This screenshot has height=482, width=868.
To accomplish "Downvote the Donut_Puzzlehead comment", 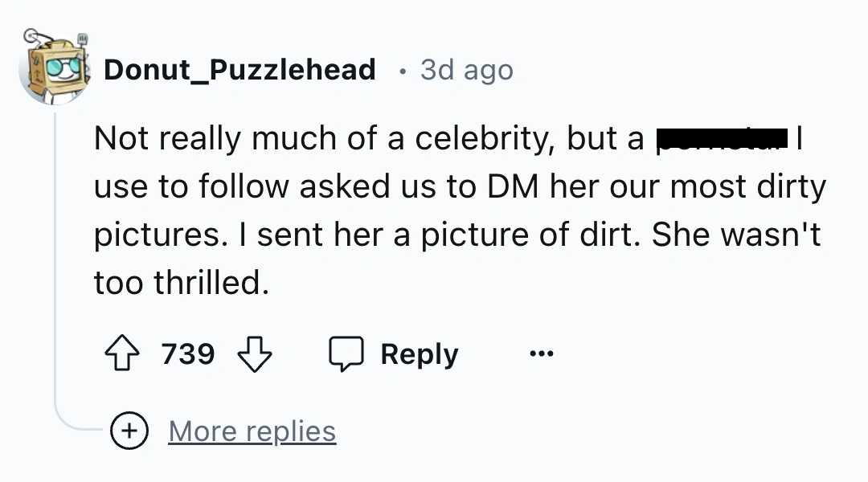I will [x=256, y=354].
